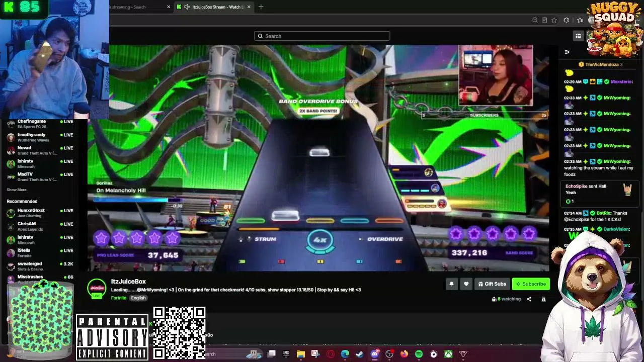Open Task View in the taskbar
Viewport: 644px width, 362px height.
tap(271, 354)
